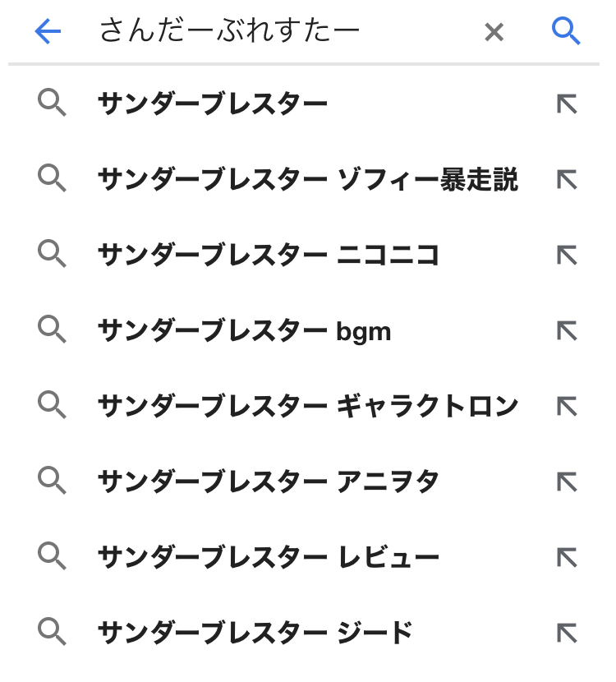Select suggestion サンダーブレスター ジード
The width and height of the screenshot is (616, 682).
[x=255, y=633]
